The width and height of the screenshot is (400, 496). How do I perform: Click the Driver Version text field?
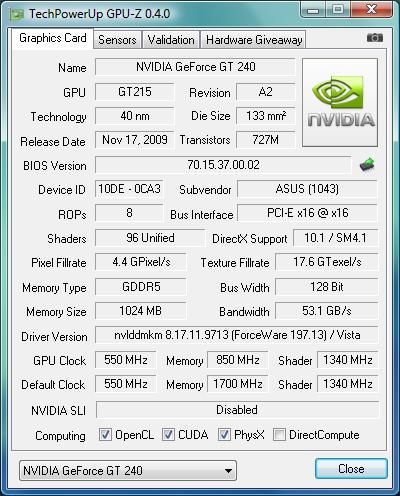coord(237,335)
